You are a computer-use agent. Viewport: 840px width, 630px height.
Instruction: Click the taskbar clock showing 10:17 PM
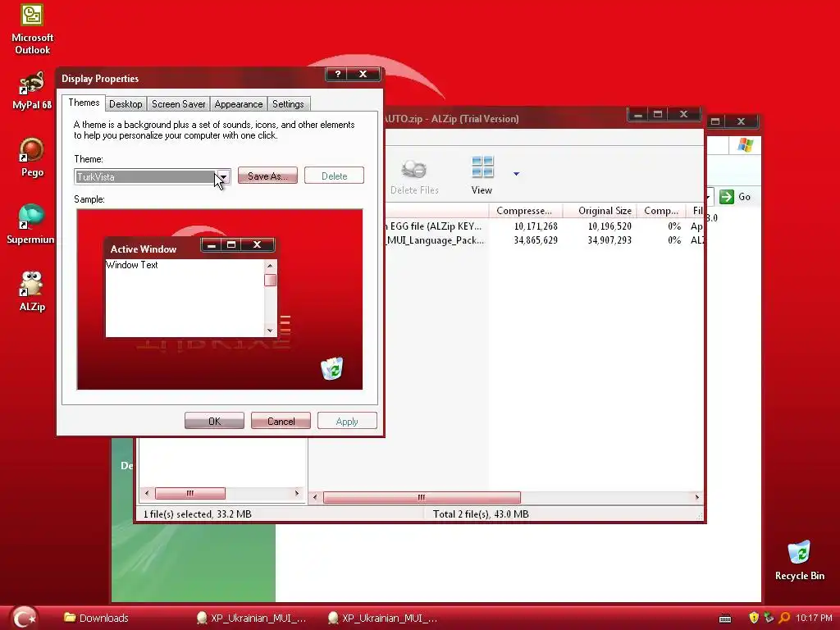pos(814,618)
